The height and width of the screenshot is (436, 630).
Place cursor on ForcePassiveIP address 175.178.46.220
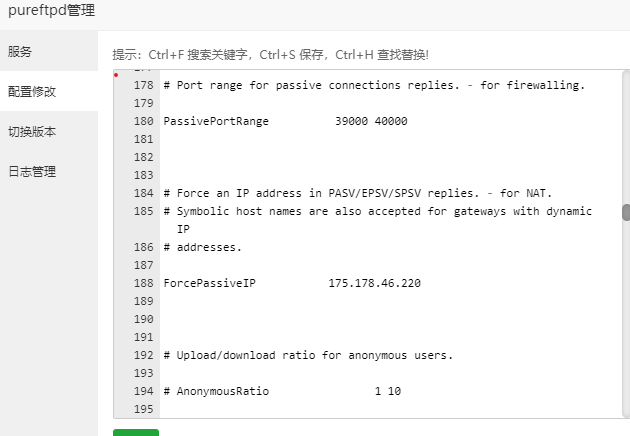374,283
